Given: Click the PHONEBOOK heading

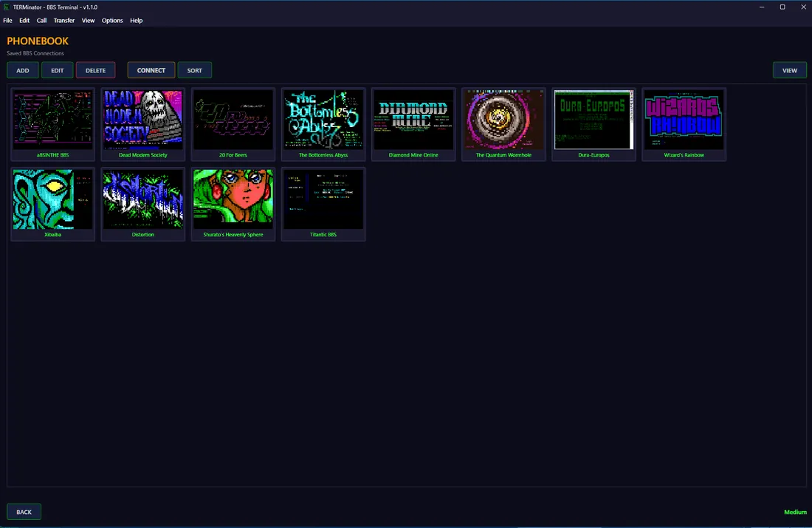Looking at the screenshot, I should point(38,41).
